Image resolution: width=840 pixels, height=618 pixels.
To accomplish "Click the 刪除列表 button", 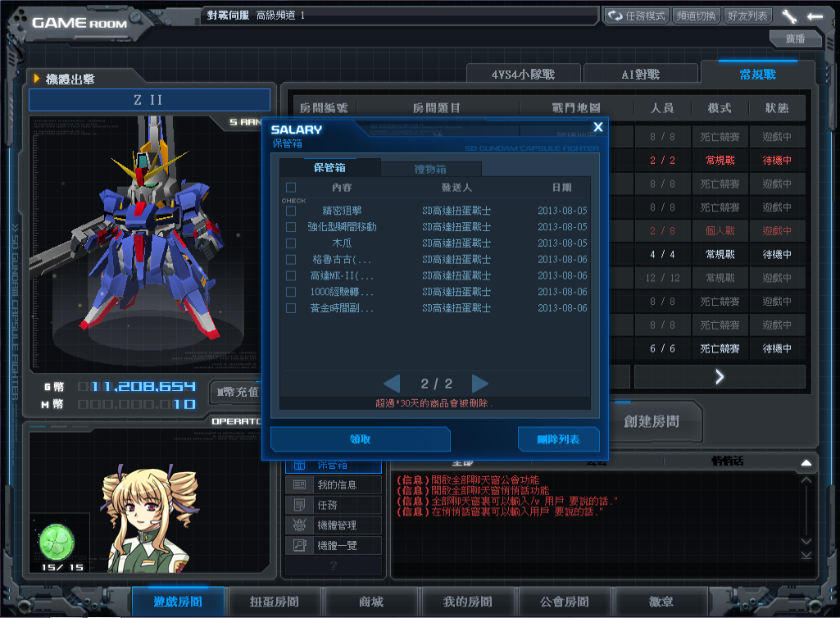I will click(x=558, y=439).
